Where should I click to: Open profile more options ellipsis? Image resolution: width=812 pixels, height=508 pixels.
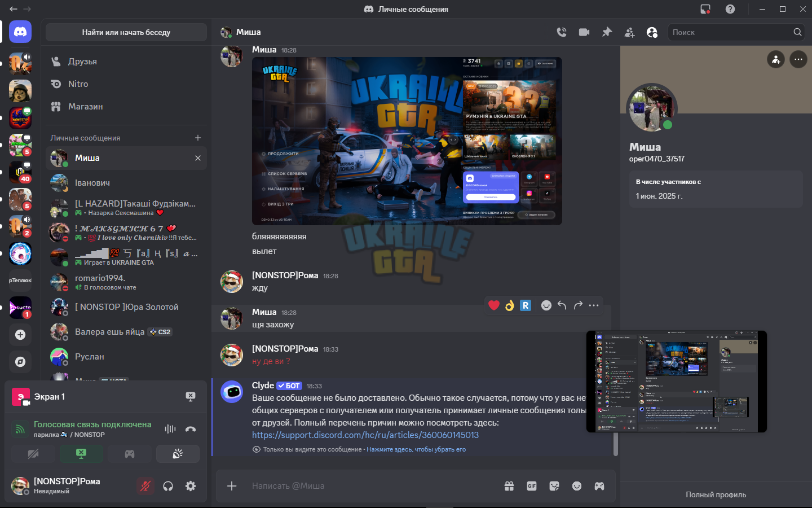coord(798,59)
